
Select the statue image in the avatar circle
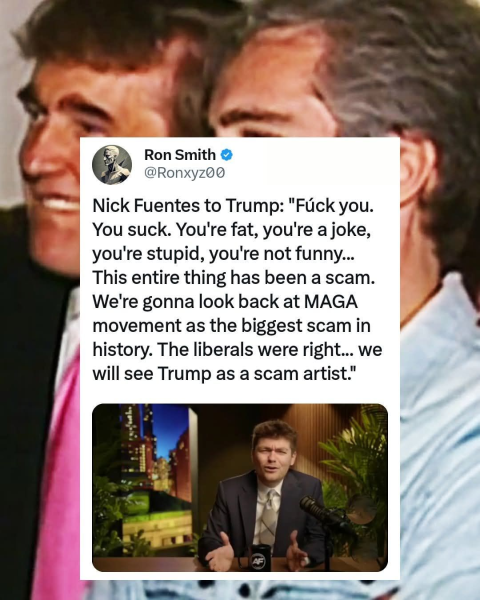point(112,165)
